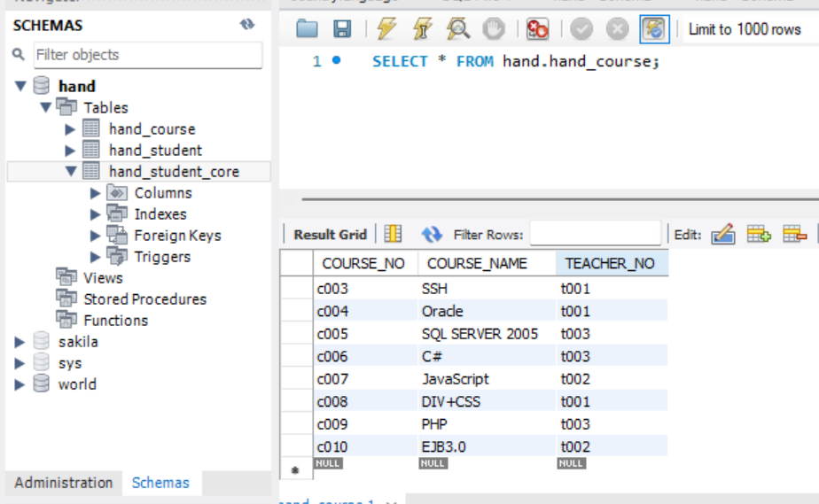Select the c003 cell

pyautogui.click(x=365, y=289)
